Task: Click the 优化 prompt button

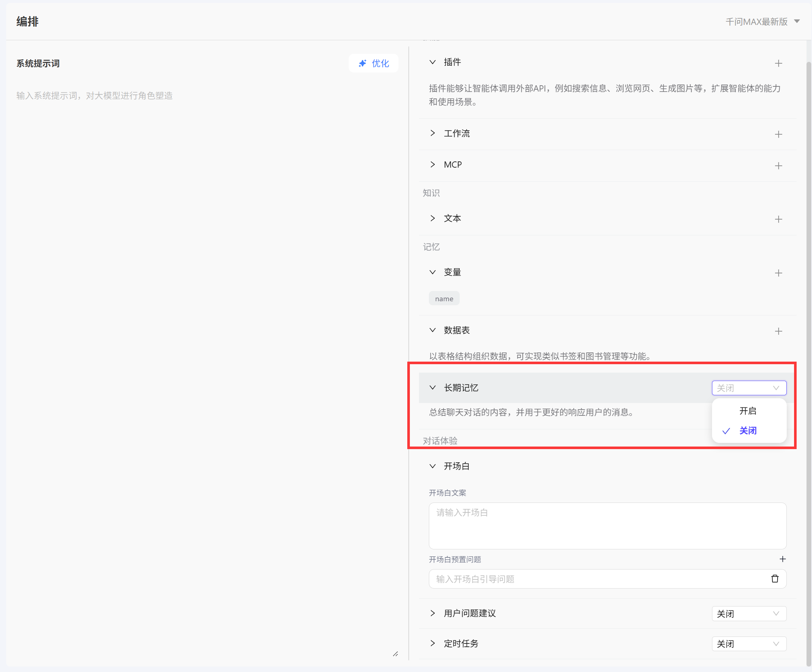Action: [374, 63]
